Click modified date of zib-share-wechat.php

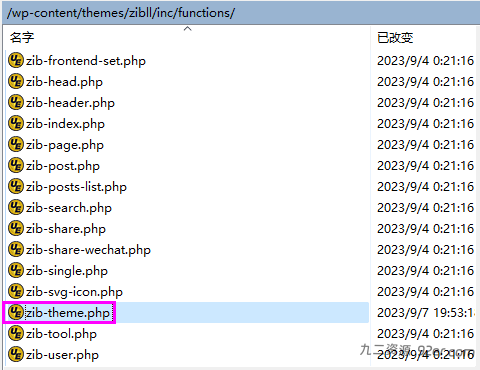coord(425,250)
